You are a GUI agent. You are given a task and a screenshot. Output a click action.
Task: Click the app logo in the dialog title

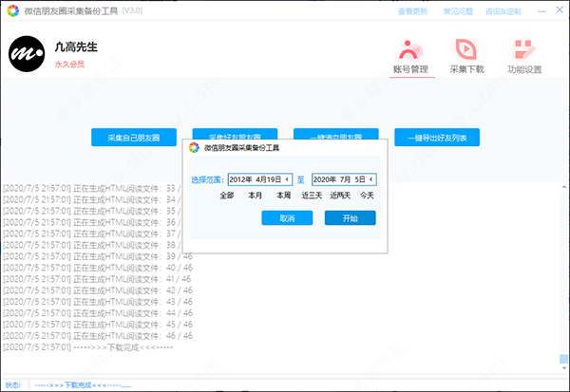(194, 147)
